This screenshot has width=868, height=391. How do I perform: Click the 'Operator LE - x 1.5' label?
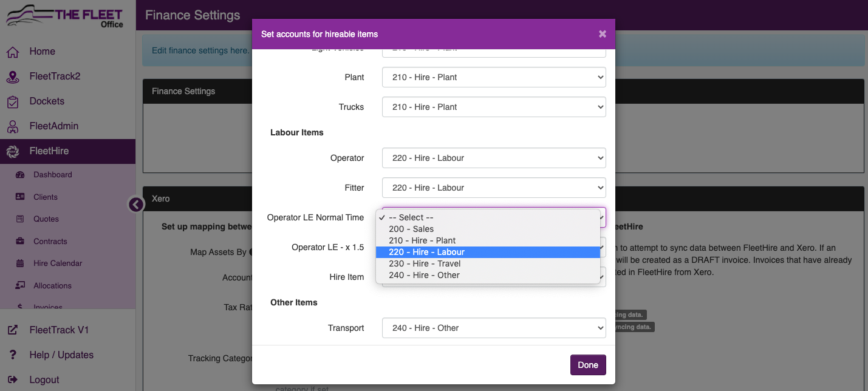coord(328,247)
